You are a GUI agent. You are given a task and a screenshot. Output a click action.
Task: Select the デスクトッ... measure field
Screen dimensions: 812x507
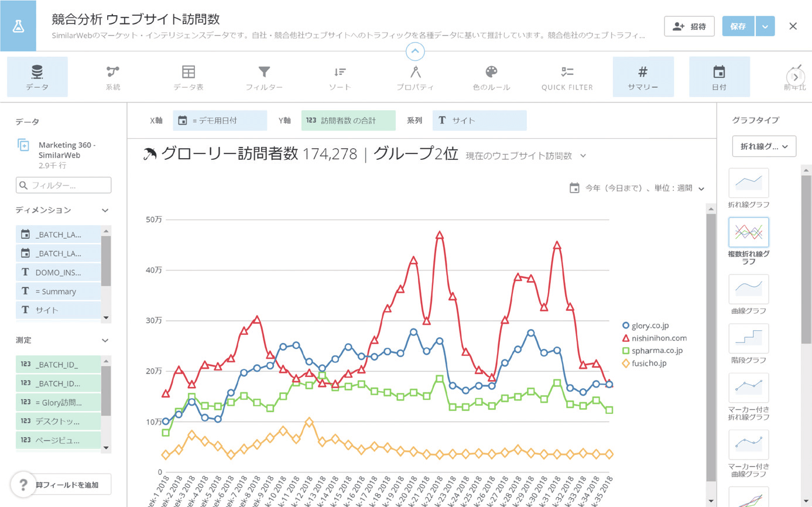[59, 421]
